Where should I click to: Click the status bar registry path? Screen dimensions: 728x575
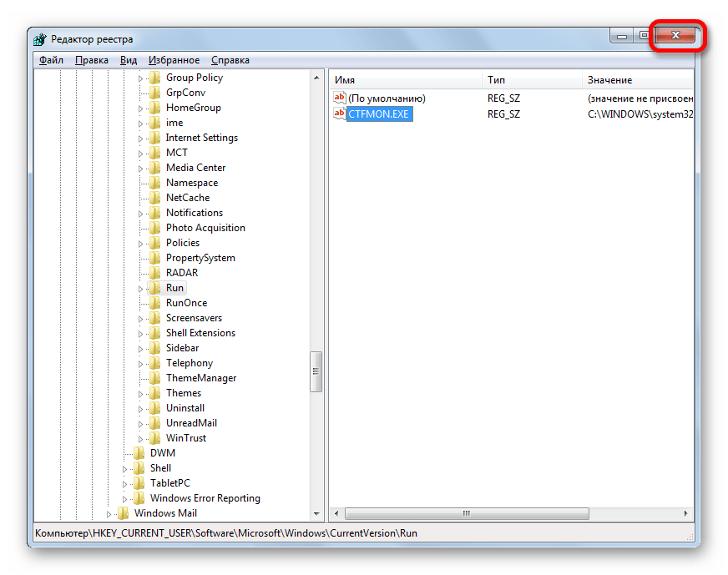point(226,533)
